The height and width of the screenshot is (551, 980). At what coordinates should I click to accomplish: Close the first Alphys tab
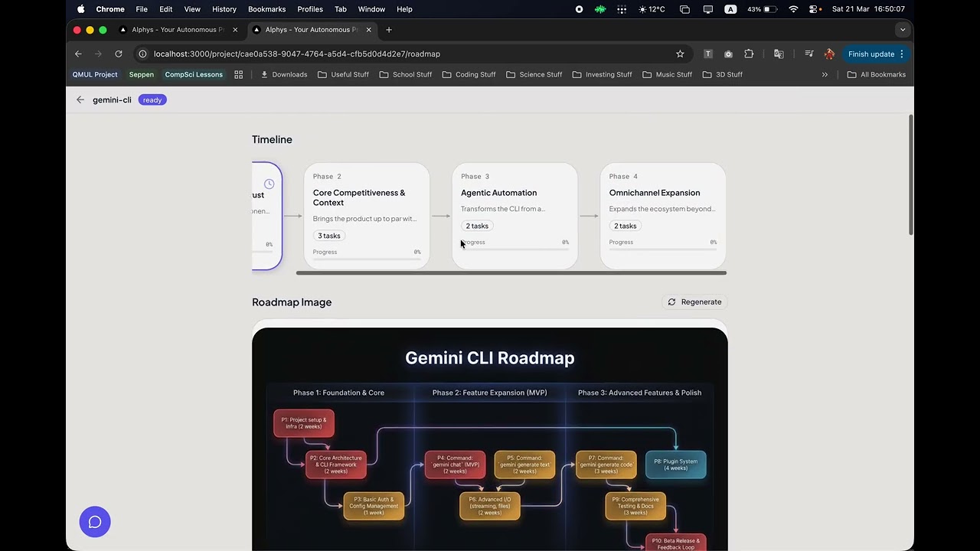pos(235,30)
